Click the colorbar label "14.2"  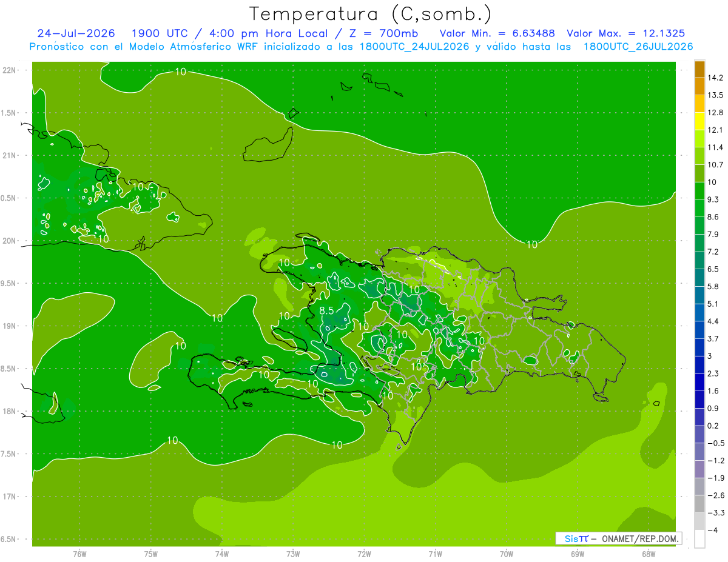(716, 78)
